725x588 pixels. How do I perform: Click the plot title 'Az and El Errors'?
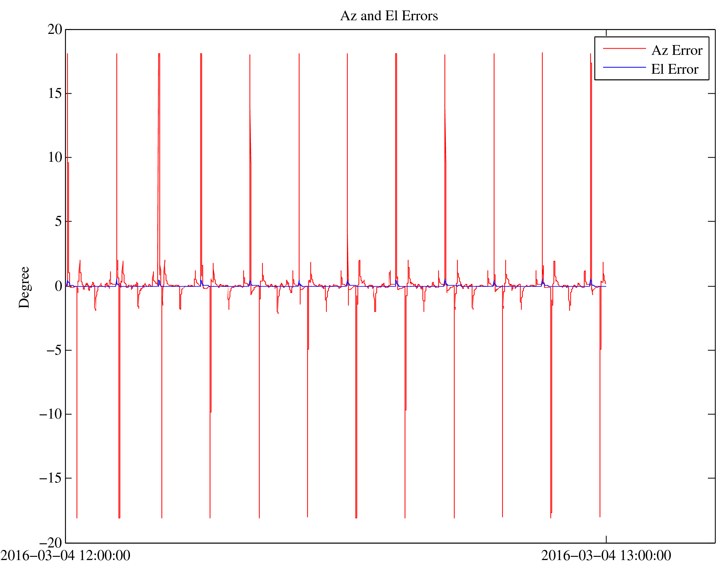[x=389, y=16]
